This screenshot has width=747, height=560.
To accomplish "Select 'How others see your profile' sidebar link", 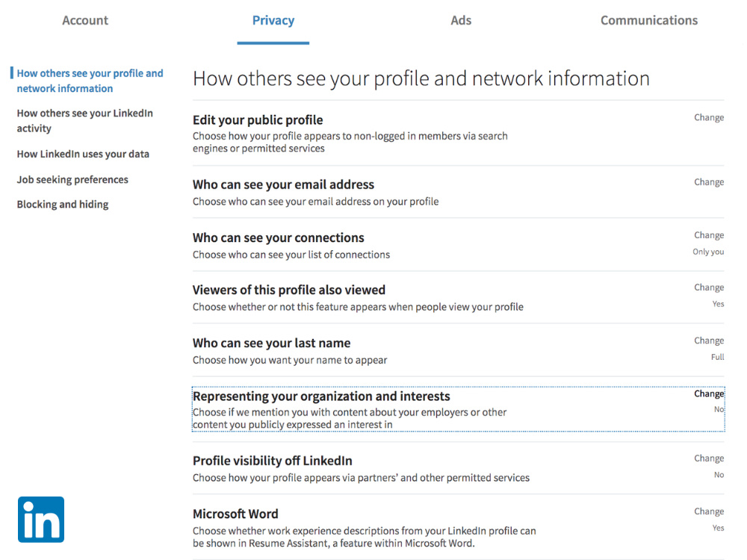I will pyautogui.click(x=90, y=81).
